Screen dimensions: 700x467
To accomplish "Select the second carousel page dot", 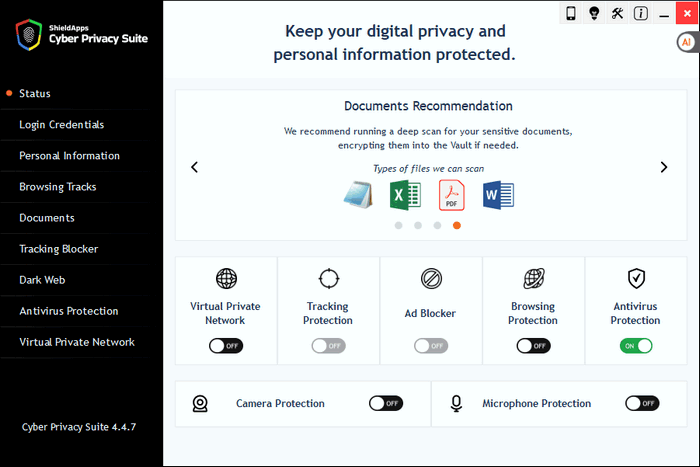I will pos(418,225).
